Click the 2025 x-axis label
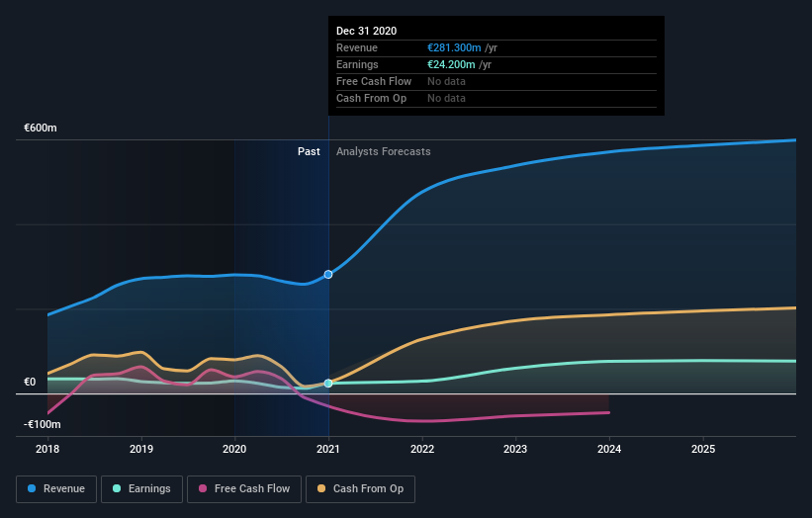Screen dimensions: 812x518 [703, 449]
